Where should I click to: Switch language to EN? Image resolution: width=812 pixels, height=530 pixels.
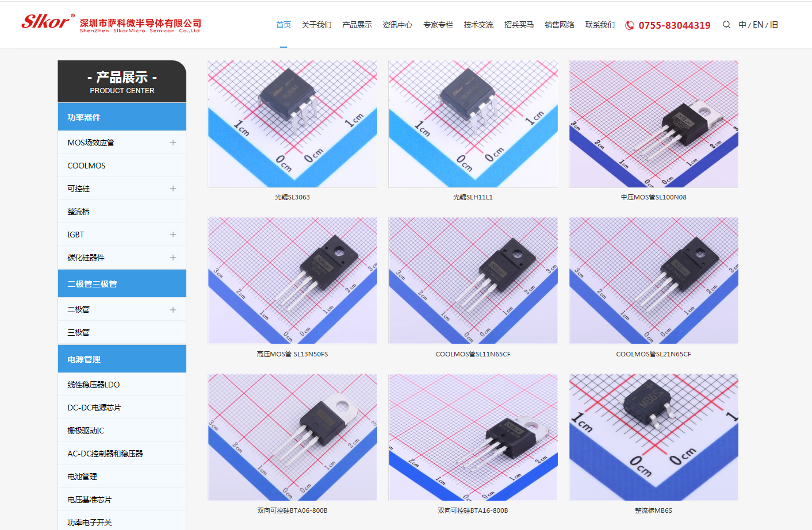click(758, 25)
